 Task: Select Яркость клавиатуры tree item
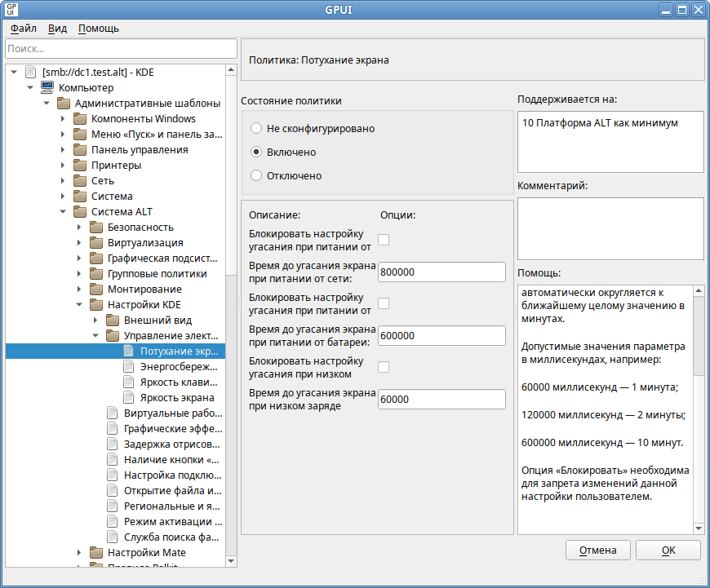(179, 382)
